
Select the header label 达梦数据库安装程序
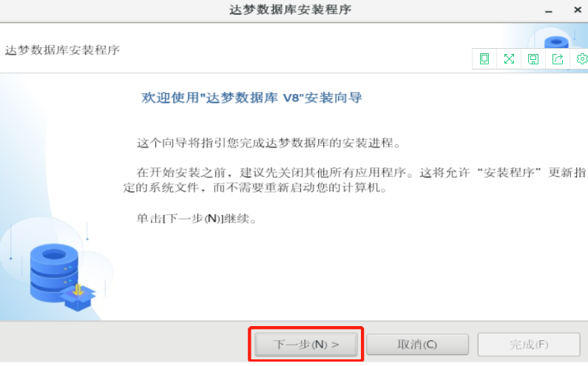coord(62,50)
